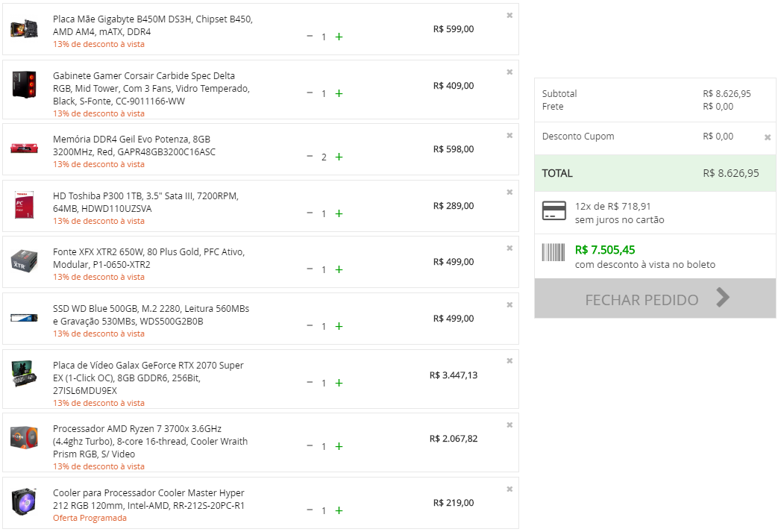Screen dimensions: 781x532
Task: Decrease quantity of Corsair Carbide case
Action: pos(310,93)
